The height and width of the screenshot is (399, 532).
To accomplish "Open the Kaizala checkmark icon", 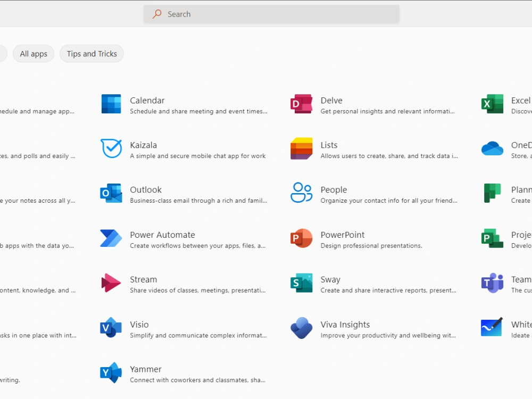I will [x=111, y=148].
